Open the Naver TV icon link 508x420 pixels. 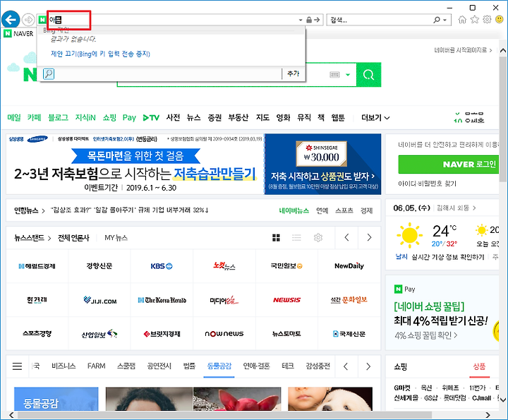151,118
